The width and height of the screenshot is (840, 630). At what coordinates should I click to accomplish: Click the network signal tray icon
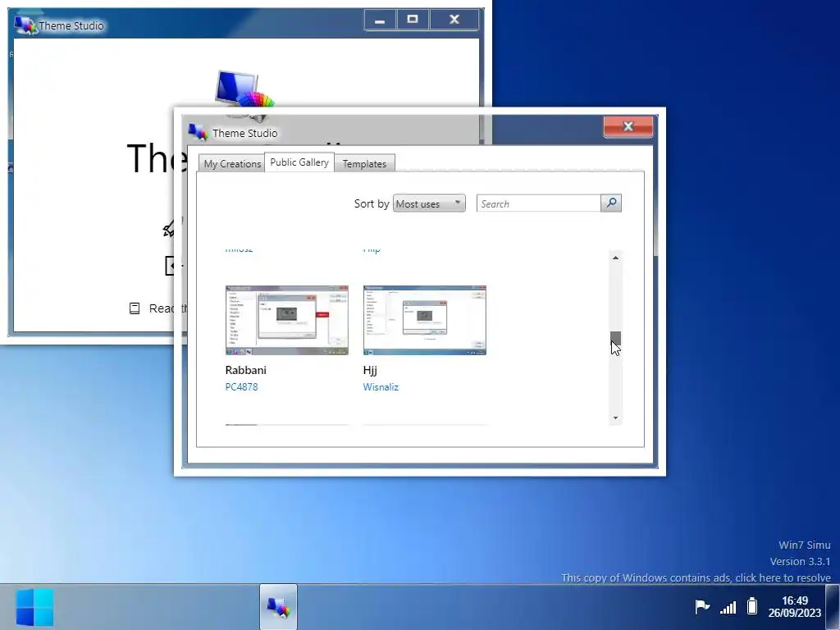pos(728,607)
